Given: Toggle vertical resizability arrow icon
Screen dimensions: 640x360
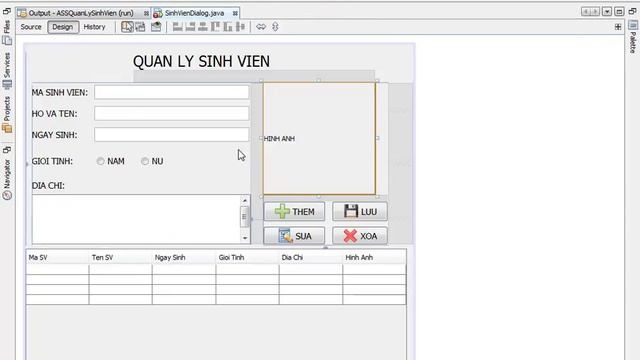Looking at the screenshot, I should [x=275, y=27].
